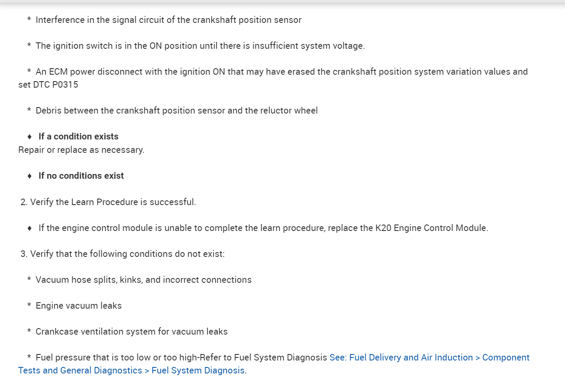Click the "Vacuum hose splits, kinks" line
This screenshot has height=392, width=565.
(x=143, y=280)
